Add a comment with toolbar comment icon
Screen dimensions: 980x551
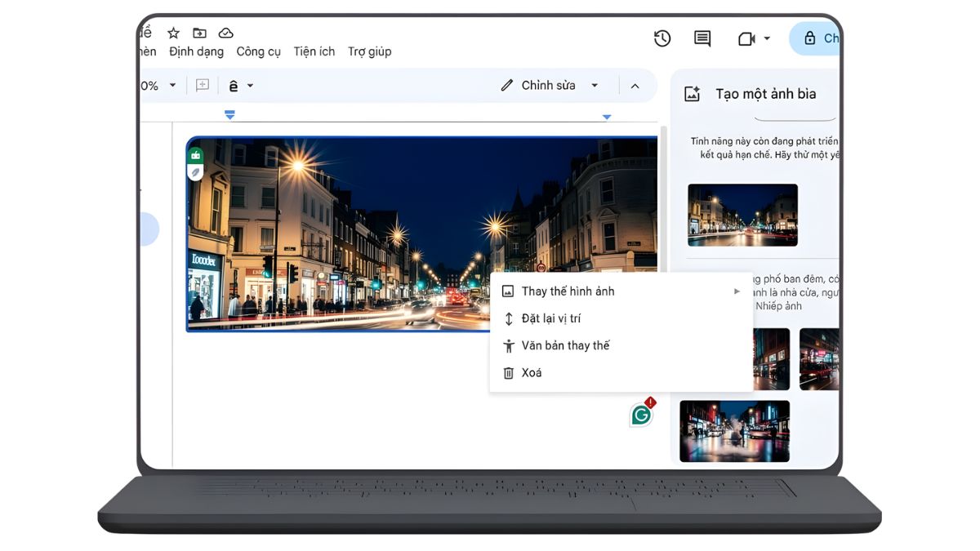pos(201,85)
